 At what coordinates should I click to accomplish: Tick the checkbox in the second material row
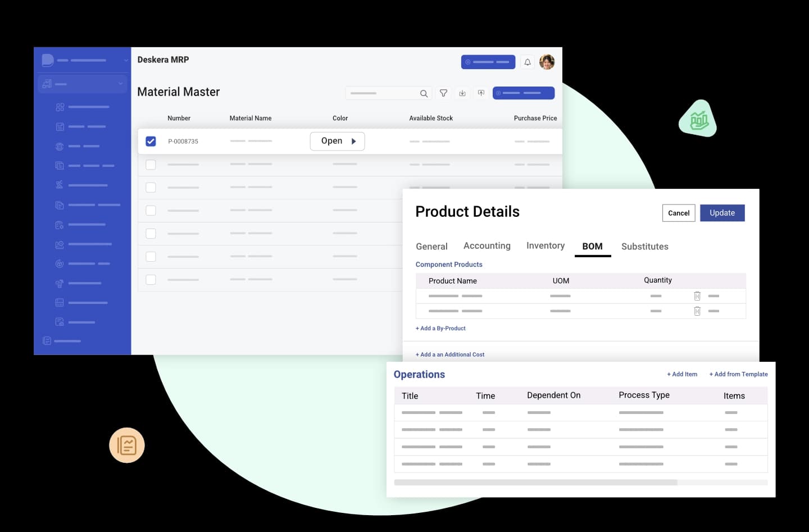click(151, 165)
